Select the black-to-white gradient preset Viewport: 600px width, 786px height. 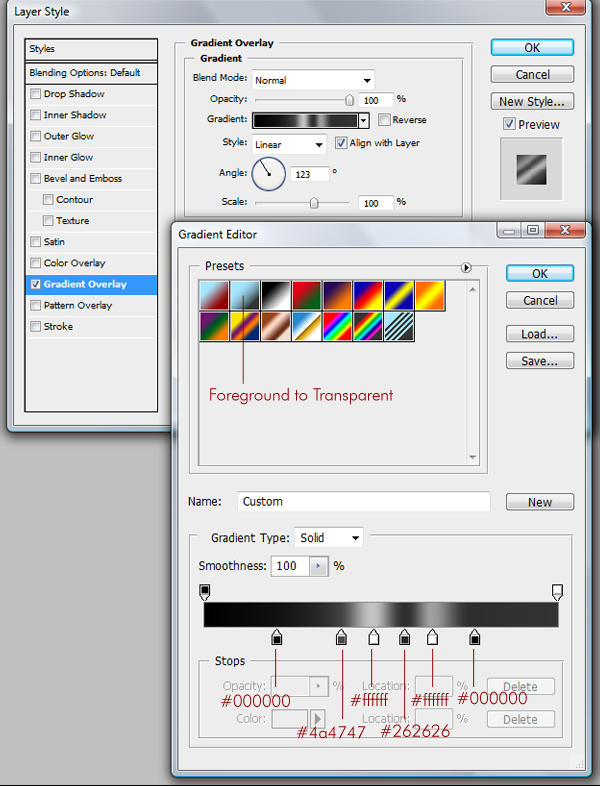tap(275, 296)
